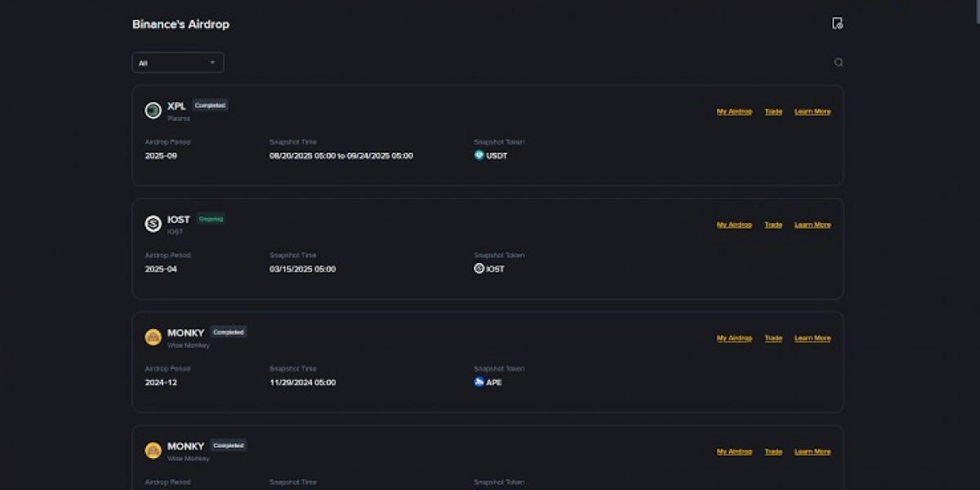Screen dimensions: 980x490
Task: Open Trade link for MONKY with APE snapshot
Action: click(773, 338)
